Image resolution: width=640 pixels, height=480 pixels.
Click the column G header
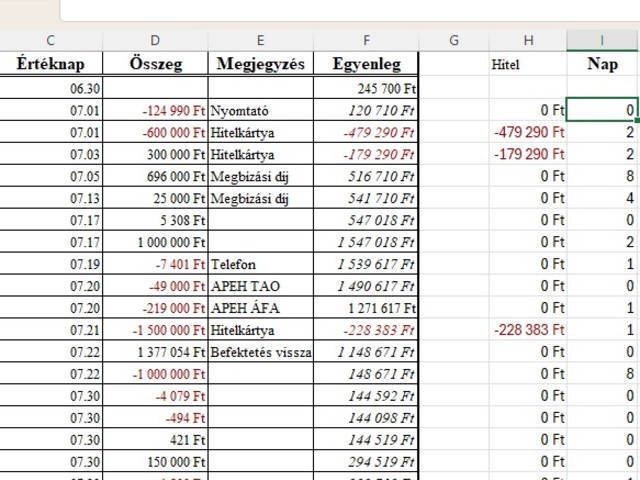click(454, 40)
